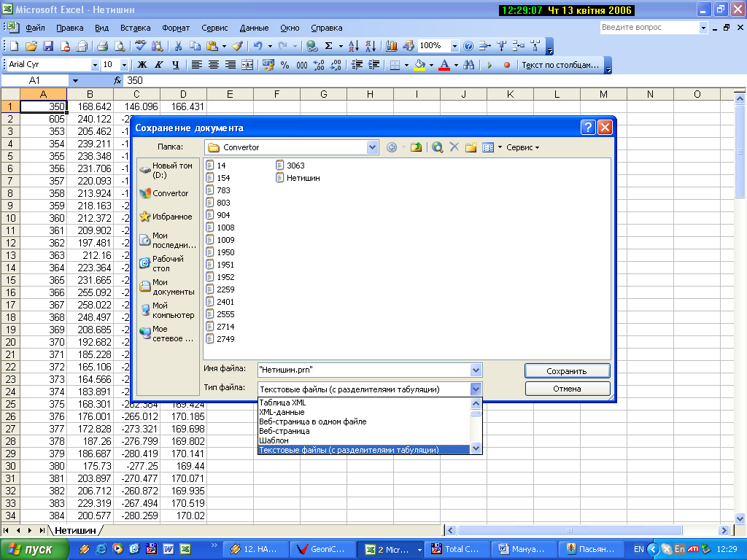The width and height of the screenshot is (747, 560).
Task: Expand the Имя файла combo arrow
Action: click(476, 370)
